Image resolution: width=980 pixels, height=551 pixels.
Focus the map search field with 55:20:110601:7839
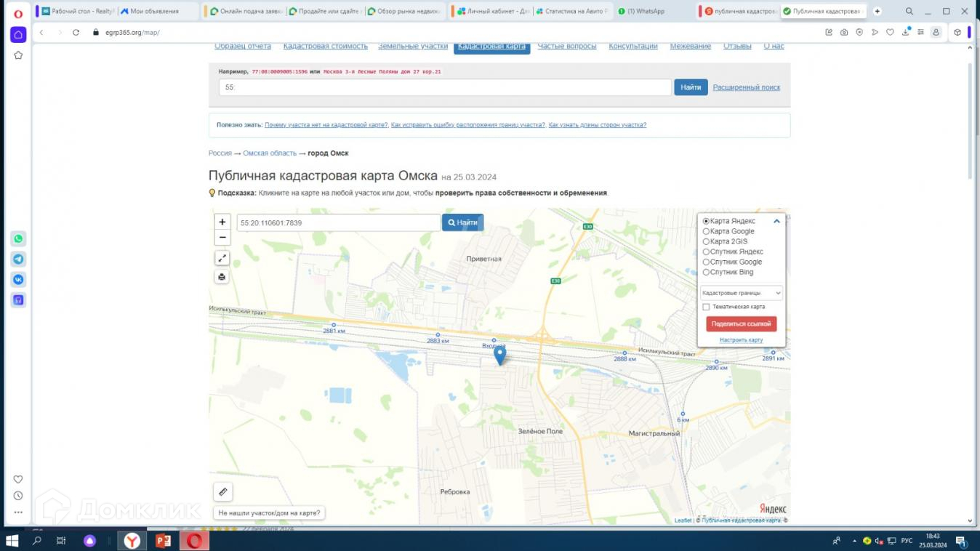pos(339,222)
